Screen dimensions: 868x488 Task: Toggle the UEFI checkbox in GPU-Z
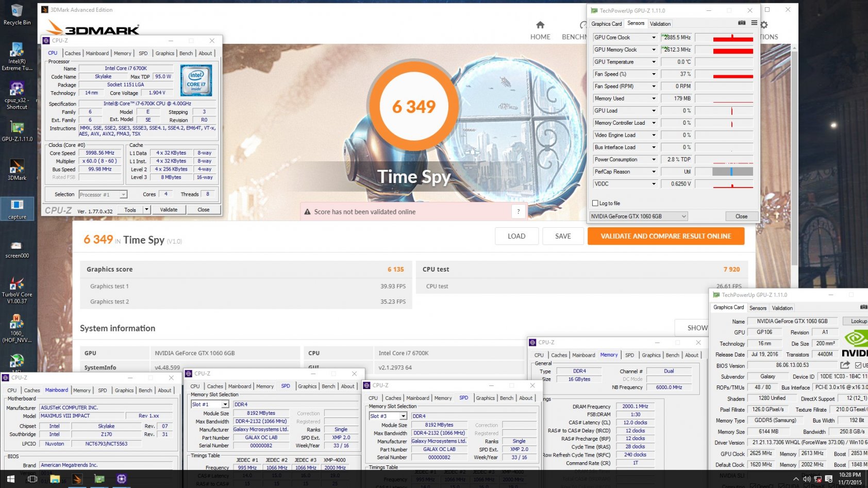pos(858,365)
